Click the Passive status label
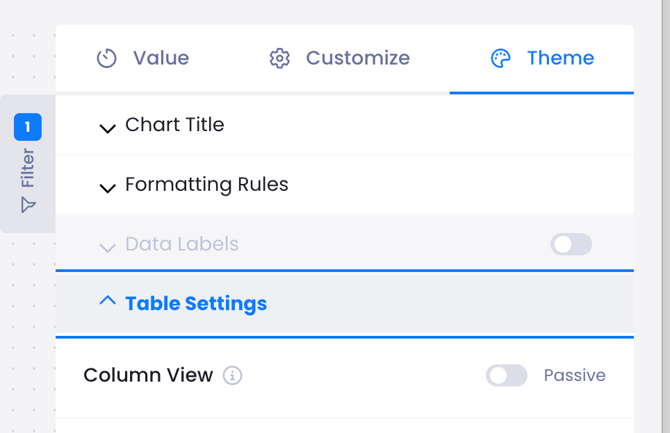Viewport: 670px width, 433px height. point(575,376)
